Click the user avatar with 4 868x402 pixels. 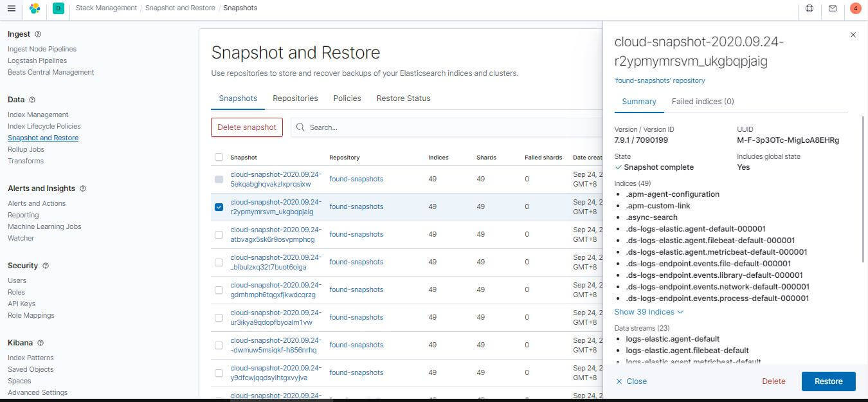(855, 8)
